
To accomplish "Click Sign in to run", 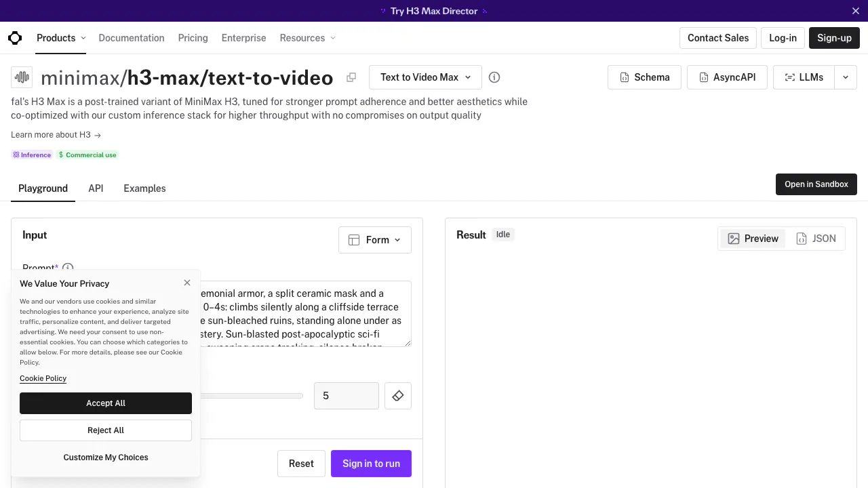I will pyautogui.click(x=371, y=464).
